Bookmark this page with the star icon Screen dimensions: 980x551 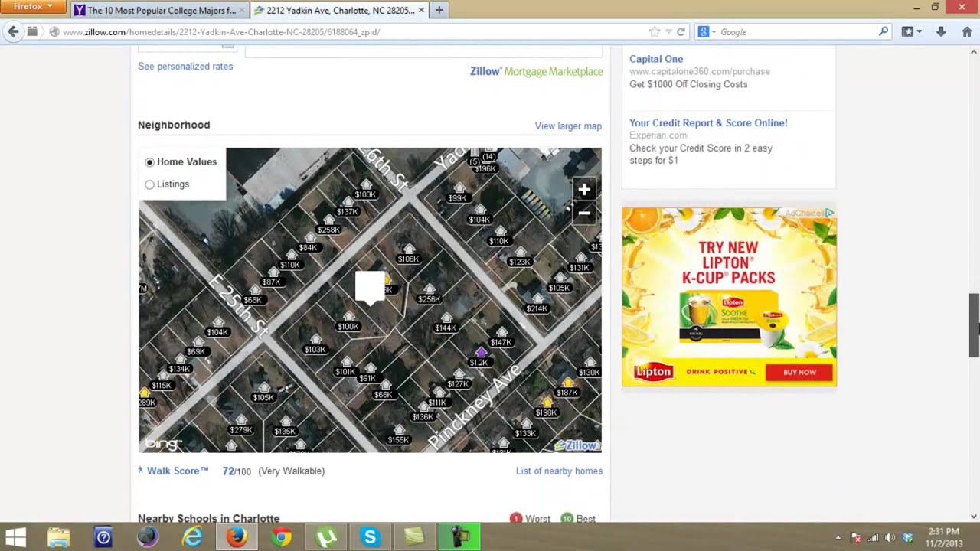point(655,31)
